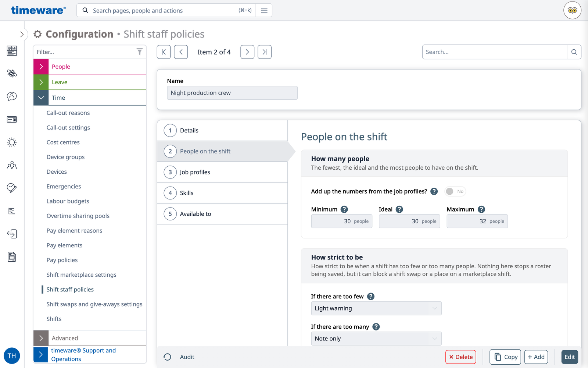The height and width of the screenshot is (368, 588).
Task: Collapse the Time section
Action: (x=41, y=98)
